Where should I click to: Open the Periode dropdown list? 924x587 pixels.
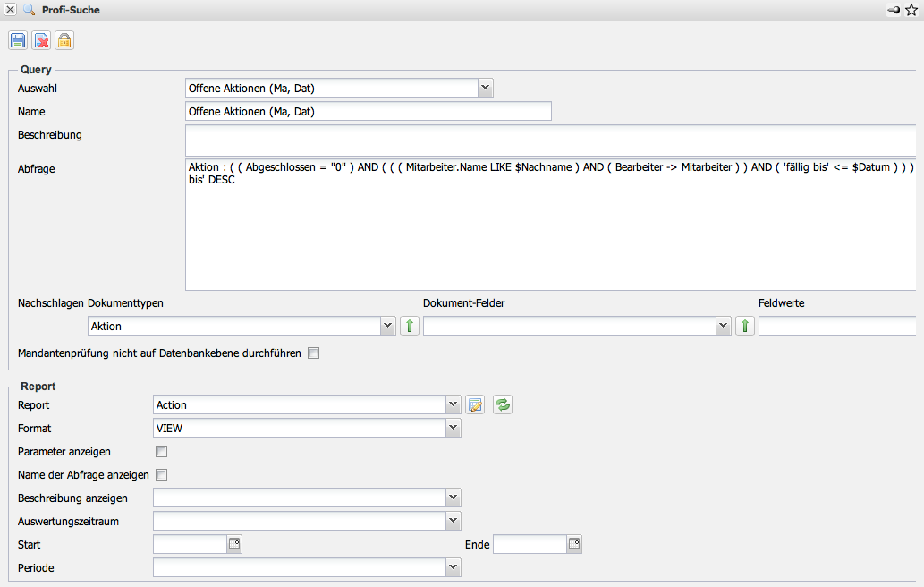[453, 567]
